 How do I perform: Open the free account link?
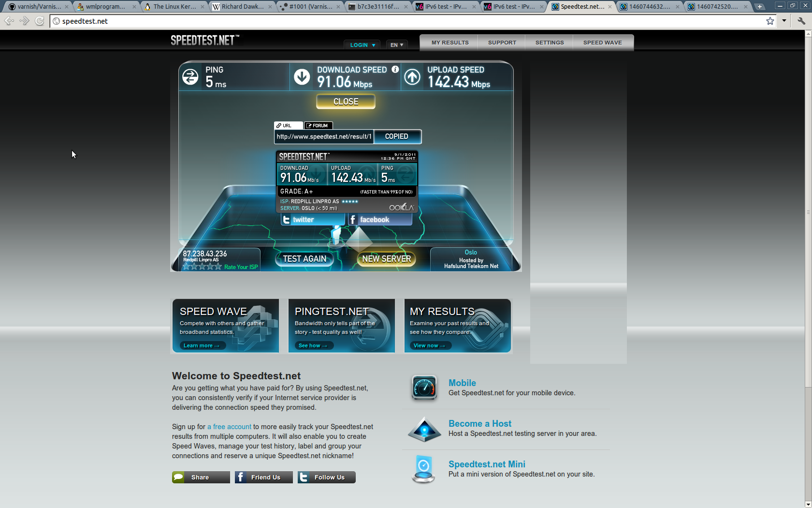(x=229, y=427)
